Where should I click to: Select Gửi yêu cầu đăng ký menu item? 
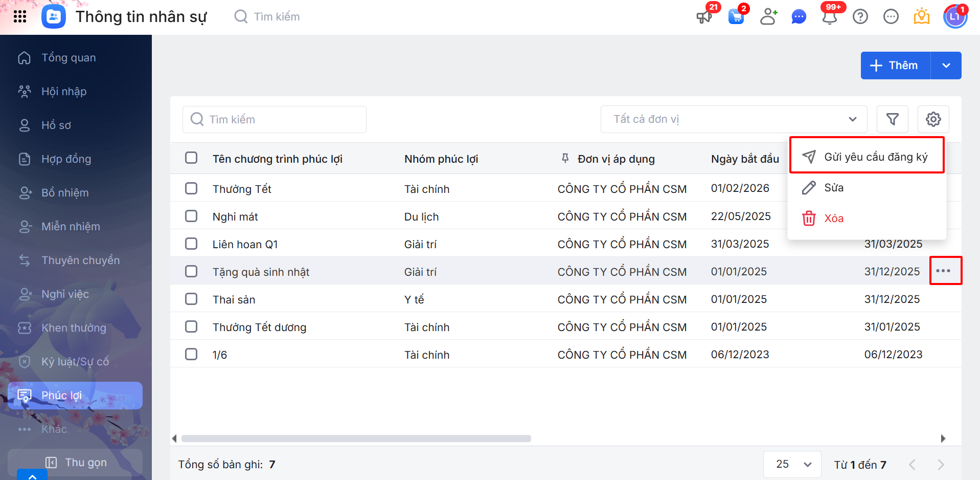tap(867, 157)
